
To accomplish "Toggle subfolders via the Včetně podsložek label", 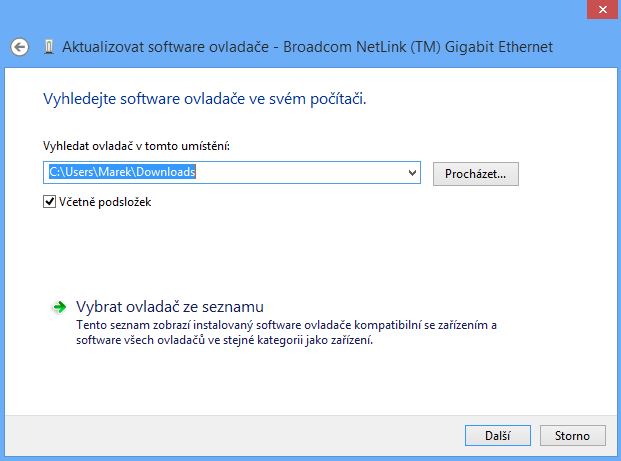I will (x=105, y=202).
